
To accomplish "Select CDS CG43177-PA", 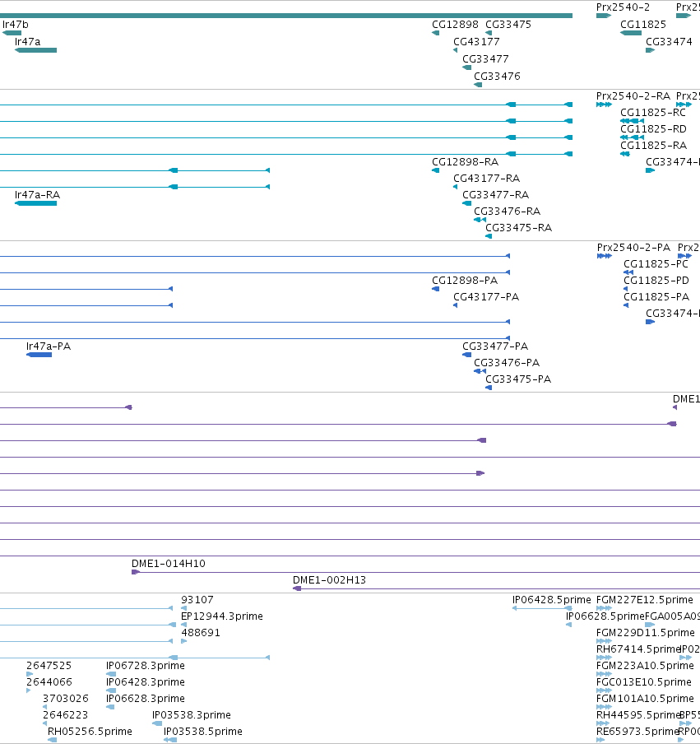I will [455, 305].
